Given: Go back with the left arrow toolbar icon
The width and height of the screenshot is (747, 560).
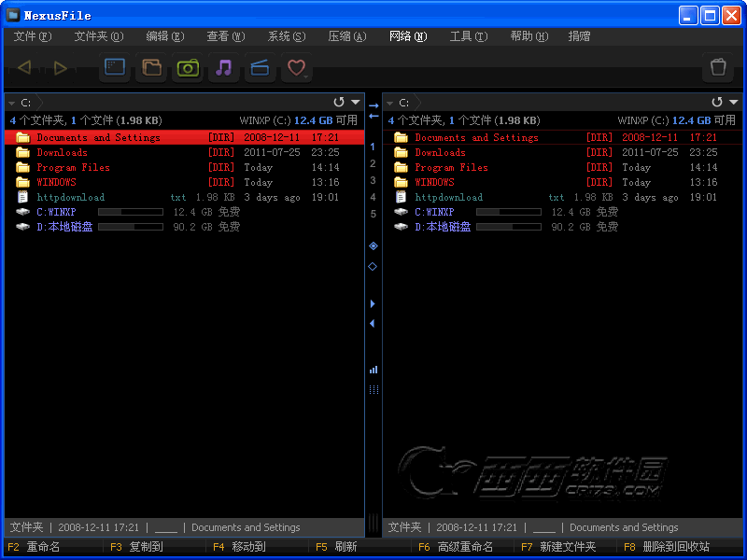Looking at the screenshot, I should [24, 67].
